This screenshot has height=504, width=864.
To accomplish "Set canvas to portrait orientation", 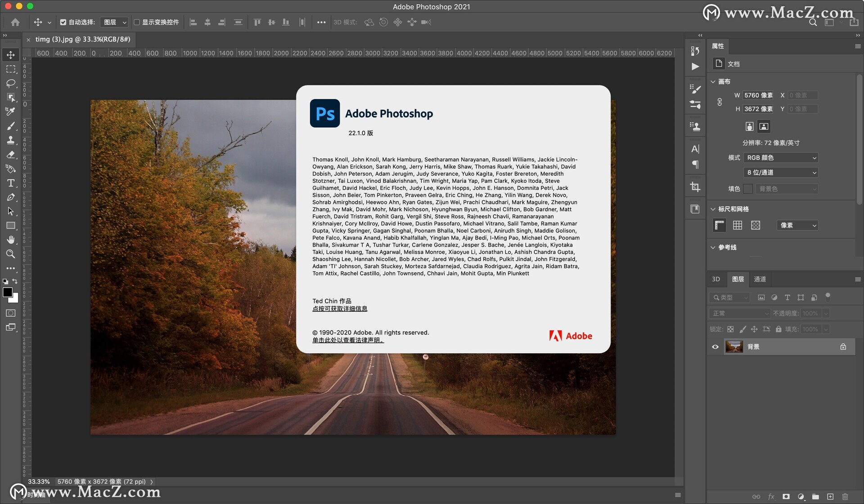I will [749, 126].
